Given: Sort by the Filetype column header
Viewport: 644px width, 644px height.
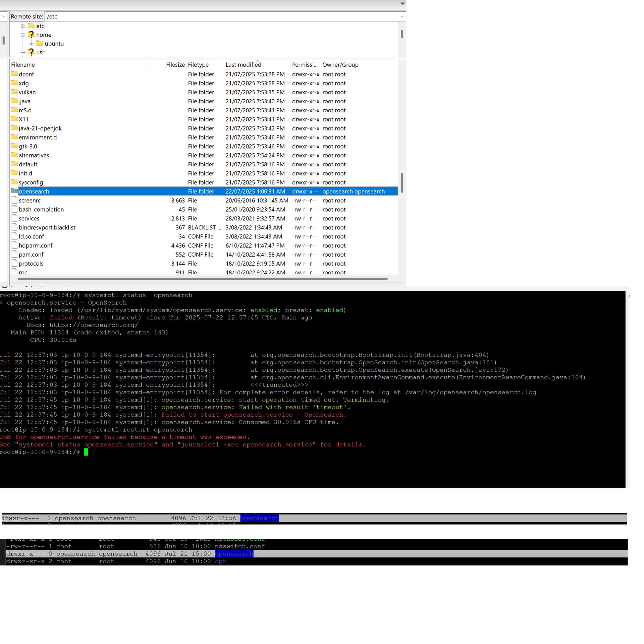Looking at the screenshot, I should coord(205,65).
